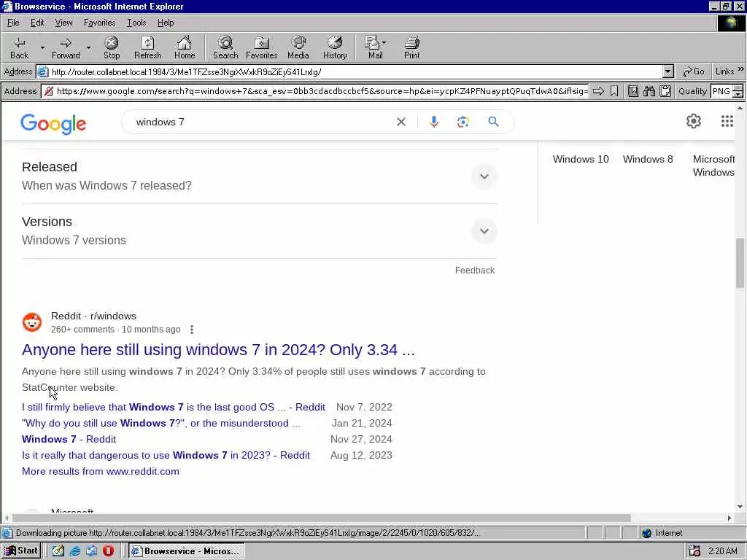Open More results from www.reddit.com
Screen dimensions: 747x560
click(x=101, y=472)
